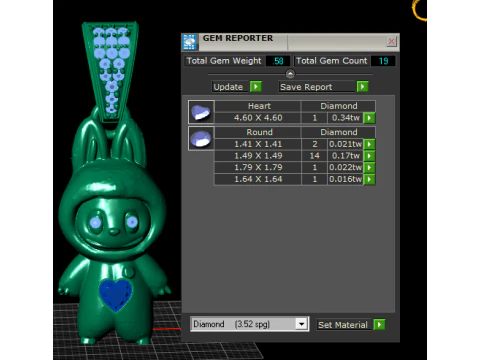Click green arrow next to Set Material
Image resolution: width=480 pixels, height=360 pixels.
(379, 325)
